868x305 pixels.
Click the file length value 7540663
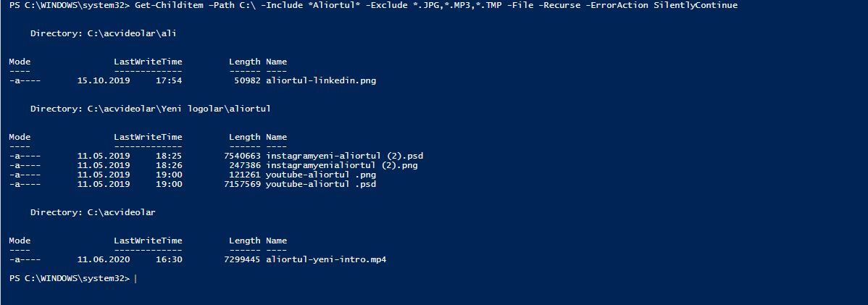(242, 156)
